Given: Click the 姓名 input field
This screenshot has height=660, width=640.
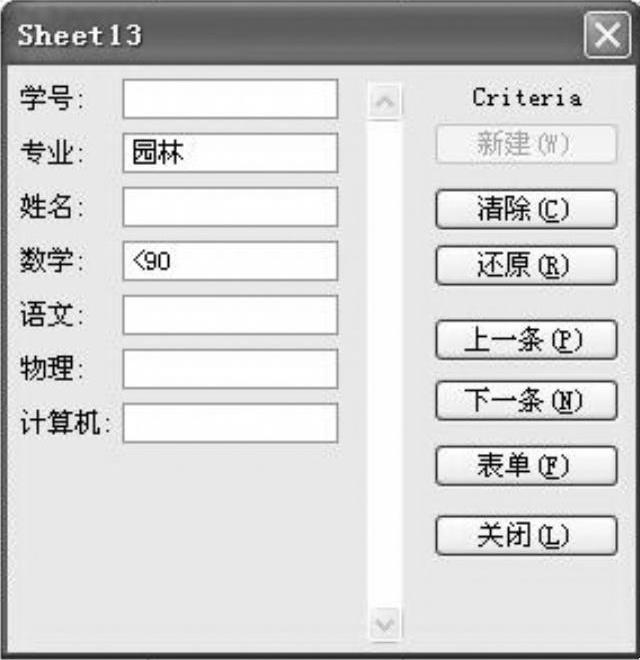Looking at the screenshot, I should 230,207.
